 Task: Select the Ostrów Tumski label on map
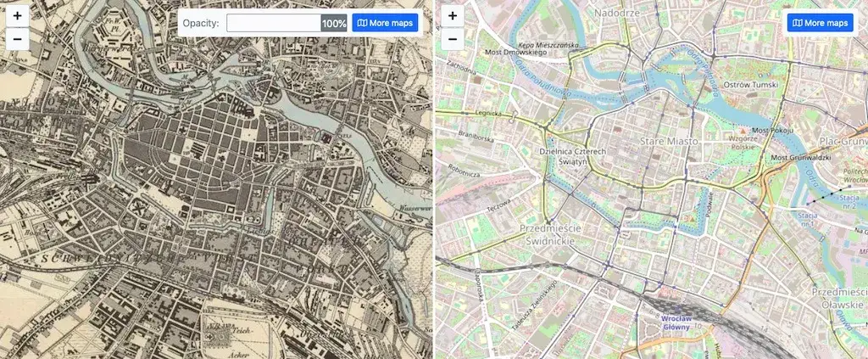tap(751, 85)
